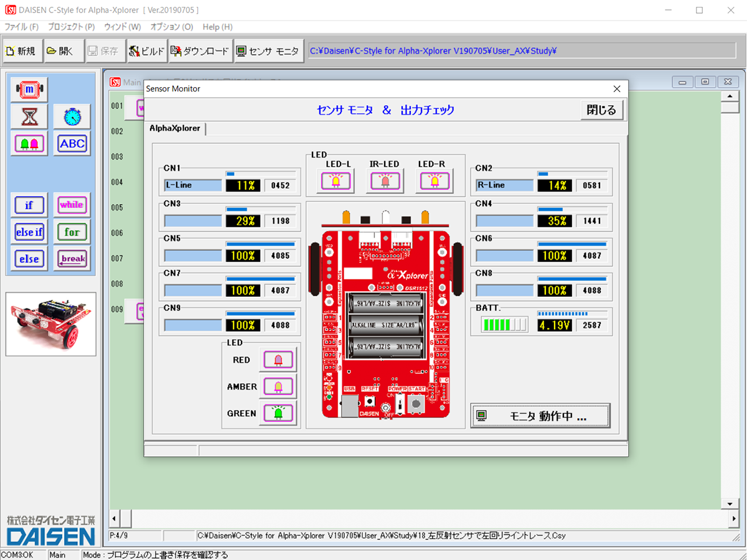Screen dimensions: 747x560
Task: Click the モニタ 動作中 monitoring button
Action: pos(540,416)
